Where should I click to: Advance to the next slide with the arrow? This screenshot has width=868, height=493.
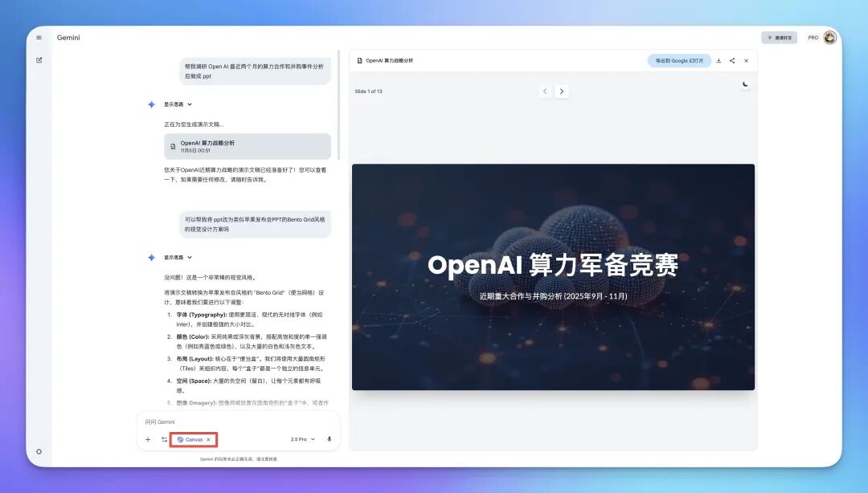pyautogui.click(x=561, y=91)
